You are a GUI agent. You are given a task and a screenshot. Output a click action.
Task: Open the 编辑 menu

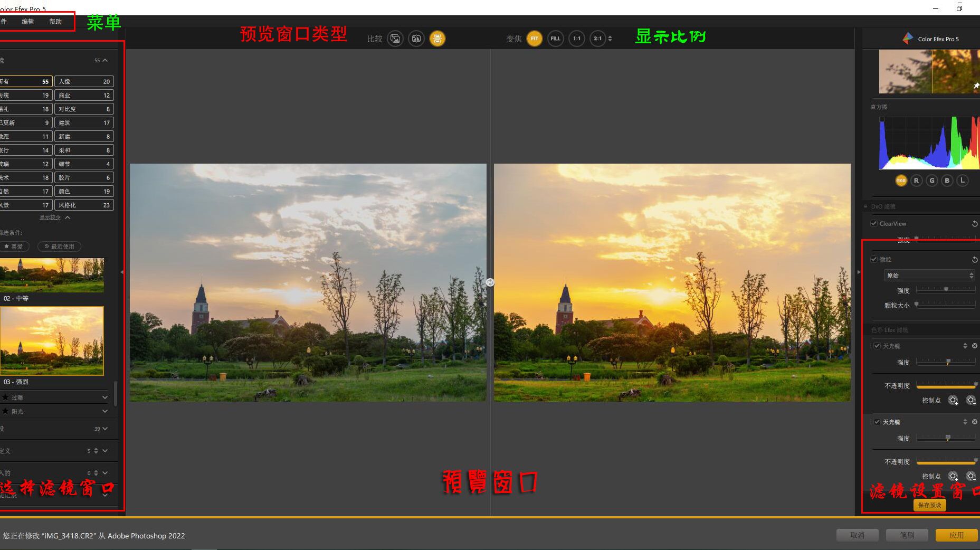(29, 21)
